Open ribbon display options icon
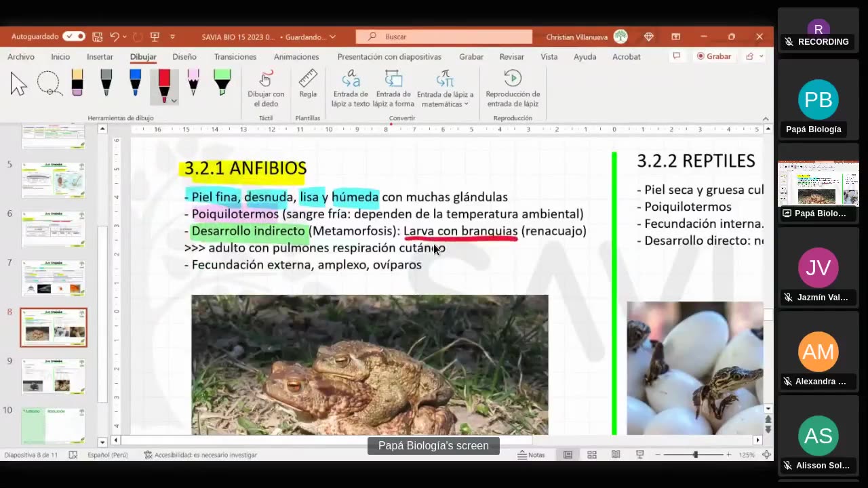The width and height of the screenshot is (868, 488). 675,37
